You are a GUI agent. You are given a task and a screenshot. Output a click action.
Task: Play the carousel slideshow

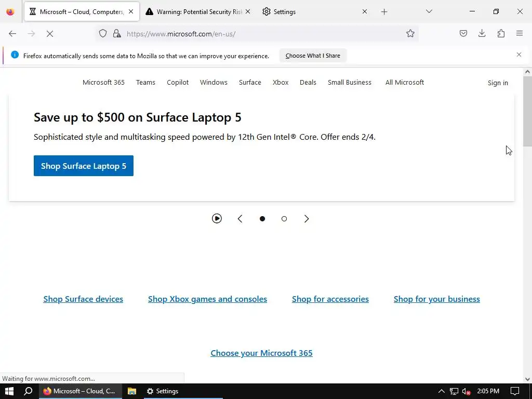tap(217, 219)
